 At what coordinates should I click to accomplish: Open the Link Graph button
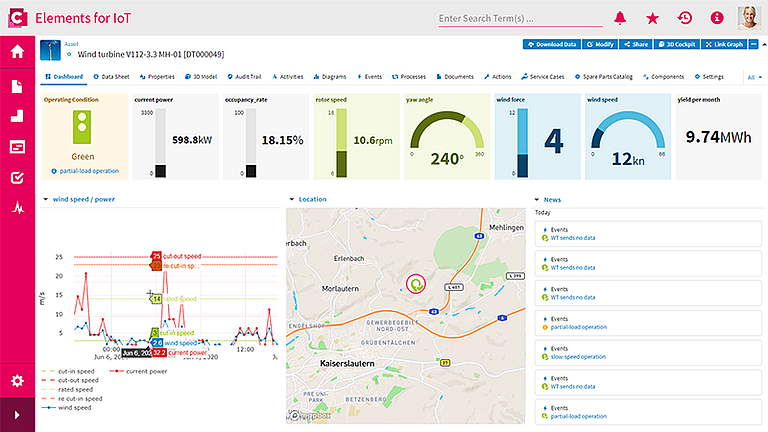724,45
